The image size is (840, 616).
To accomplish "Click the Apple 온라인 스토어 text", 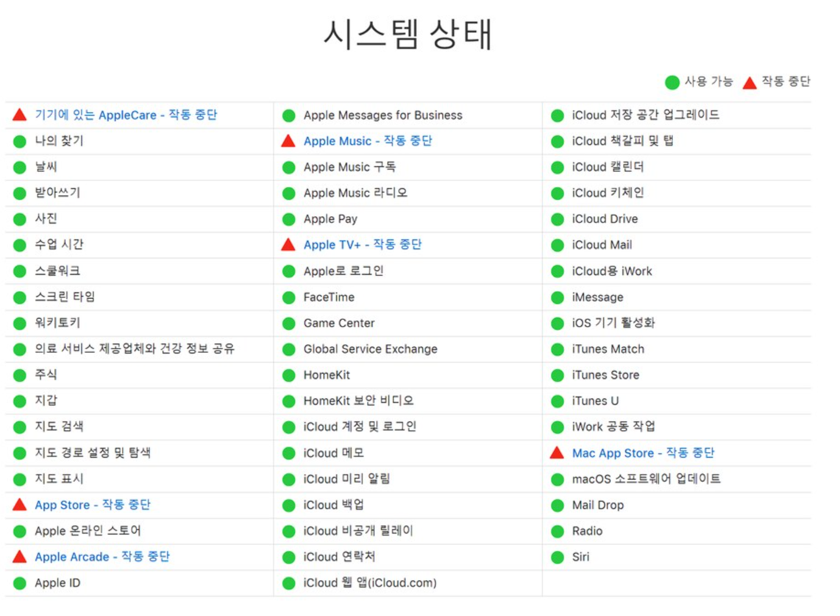I will [88, 531].
